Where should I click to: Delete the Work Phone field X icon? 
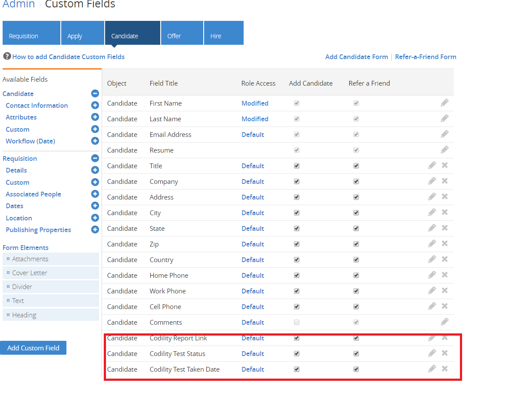coord(445,290)
